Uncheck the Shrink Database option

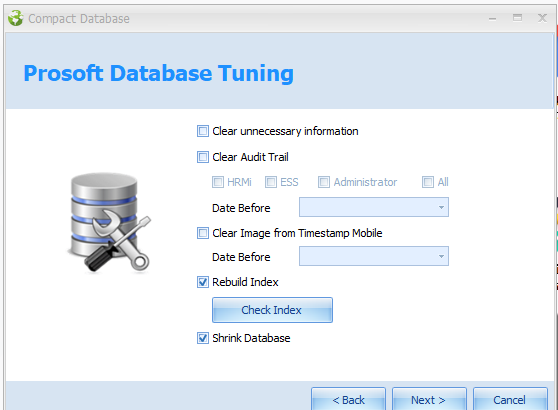click(203, 338)
